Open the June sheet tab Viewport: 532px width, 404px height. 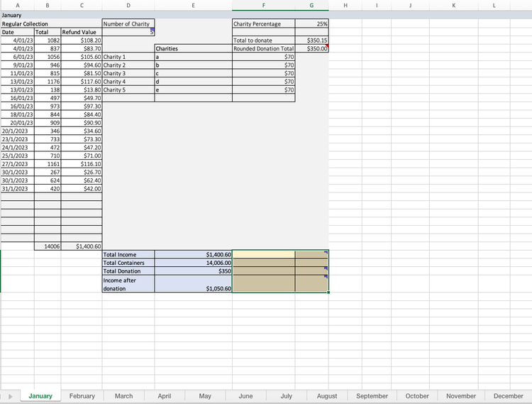tap(245, 396)
